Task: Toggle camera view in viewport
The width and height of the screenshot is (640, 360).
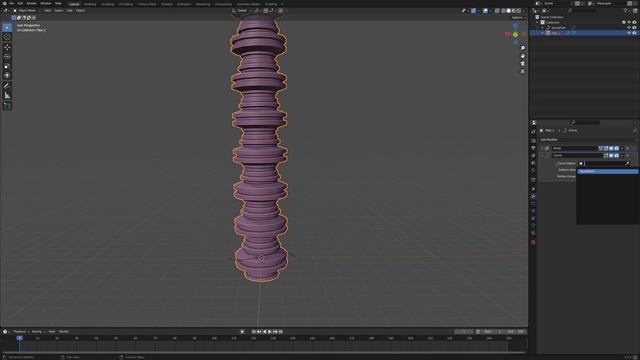Action: [522, 64]
